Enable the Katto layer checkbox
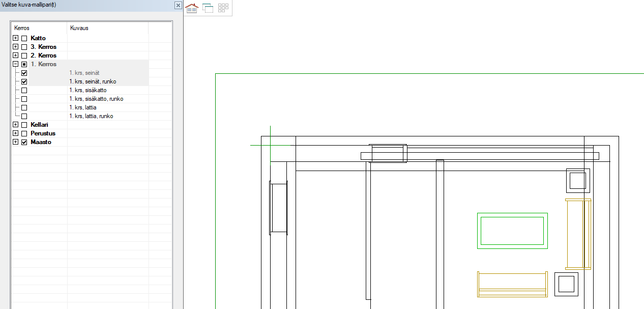Image resolution: width=644 pixels, height=309 pixels. click(x=24, y=38)
